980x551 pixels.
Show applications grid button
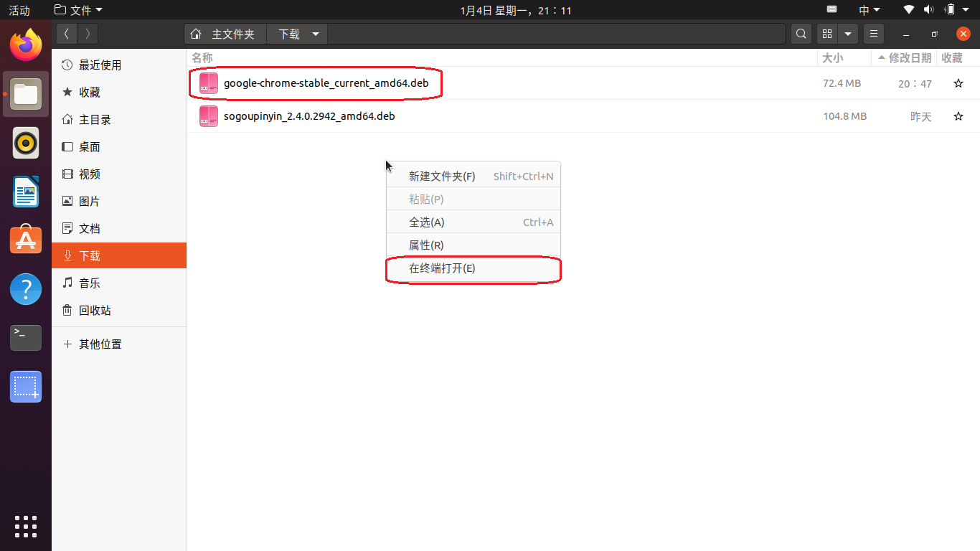tap(26, 526)
